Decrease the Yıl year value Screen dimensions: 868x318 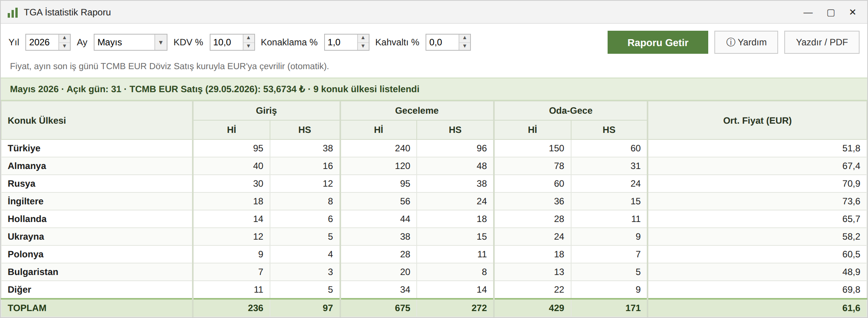pos(65,46)
